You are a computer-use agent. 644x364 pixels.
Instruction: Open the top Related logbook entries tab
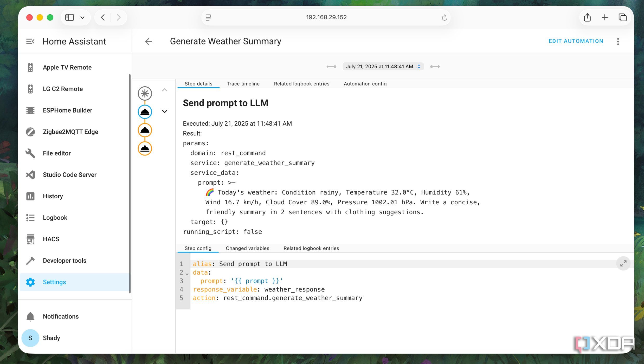[301, 84]
